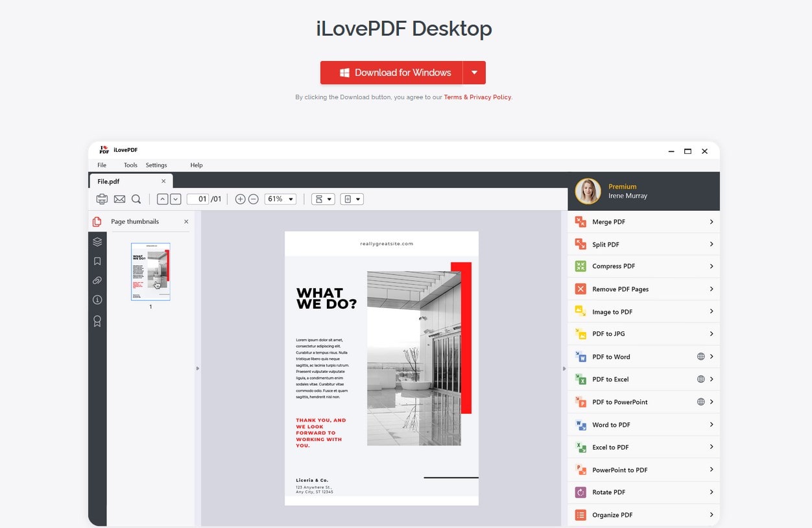
Task: Select page 1 thumbnail
Action: pyautogui.click(x=150, y=272)
